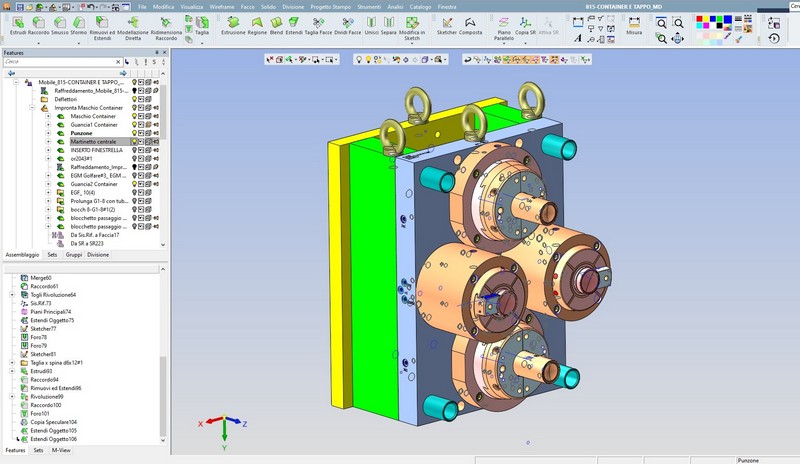Toggle visibility bulb of Punzone
This screenshot has height=464, width=800.
click(x=136, y=133)
